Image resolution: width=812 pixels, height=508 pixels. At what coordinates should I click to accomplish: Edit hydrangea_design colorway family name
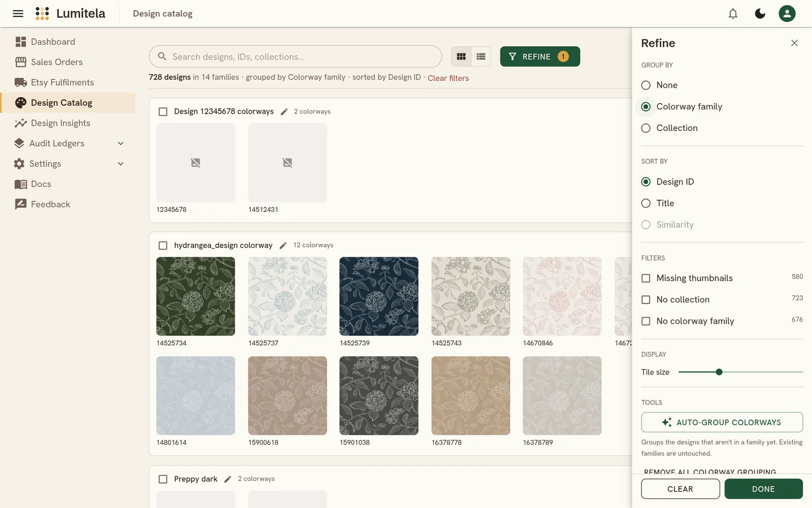[283, 245]
